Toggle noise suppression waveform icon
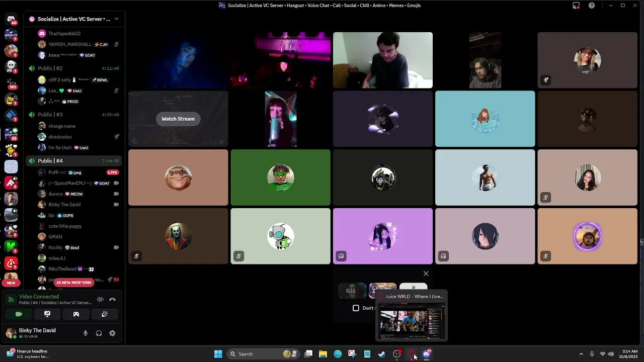Screen dimensions: 644x362 [x=100, y=299]
